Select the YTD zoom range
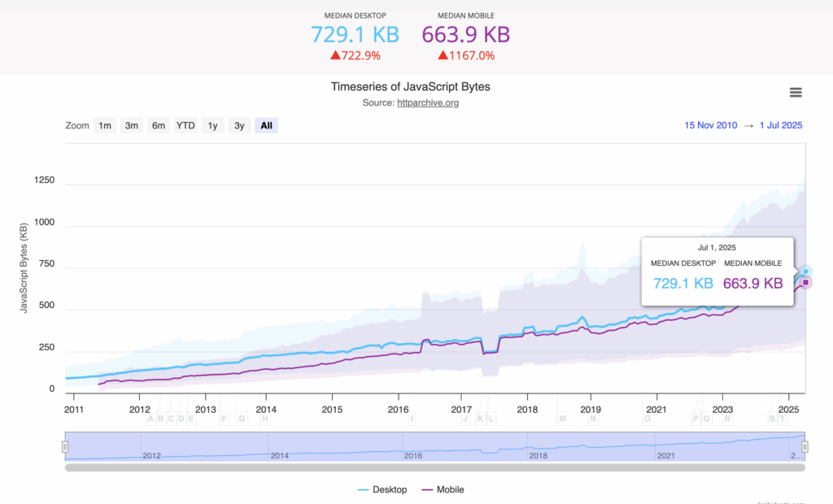 [186, 125]
